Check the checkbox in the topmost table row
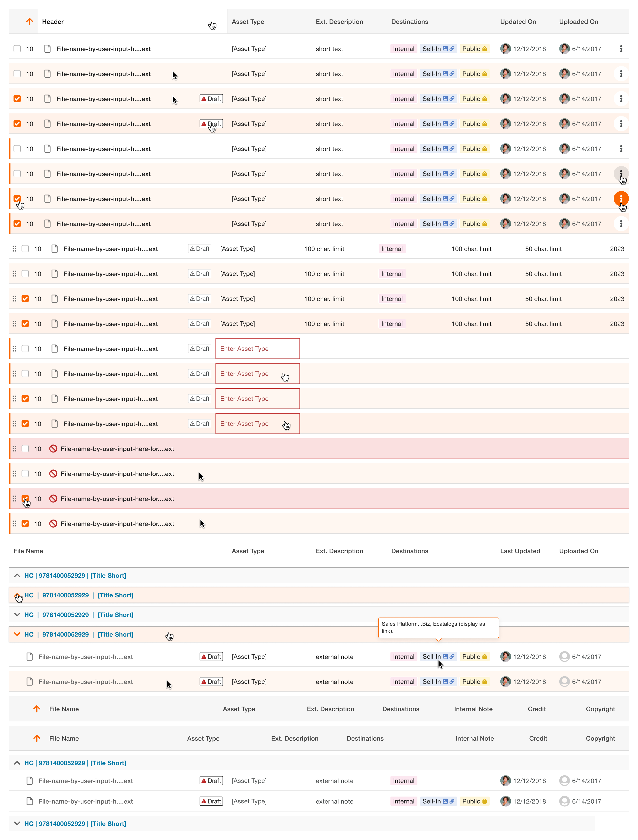This screenshot has height=840, width=638. point(17,49)
